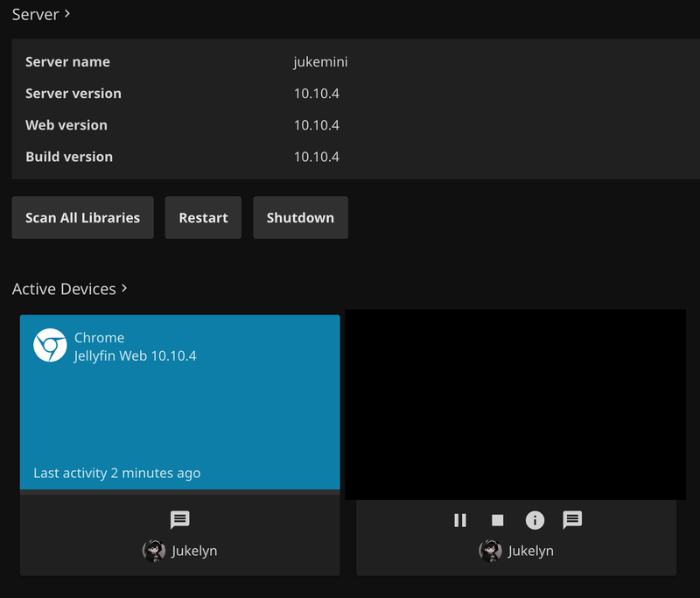Click the chevron next to Active Devices

point(124,289)
